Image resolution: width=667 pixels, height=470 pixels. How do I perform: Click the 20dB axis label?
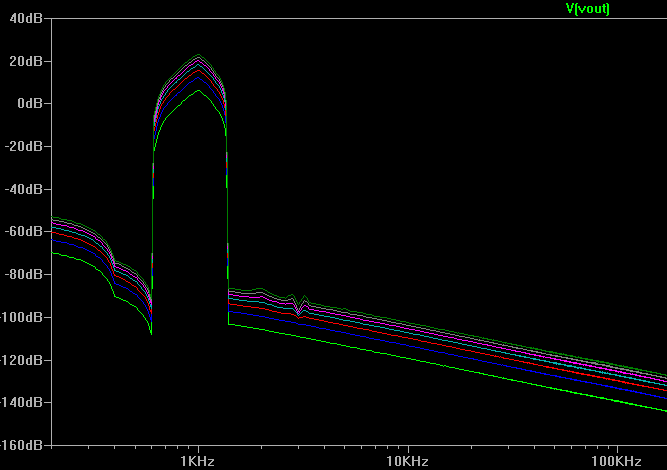coord(26,61)
